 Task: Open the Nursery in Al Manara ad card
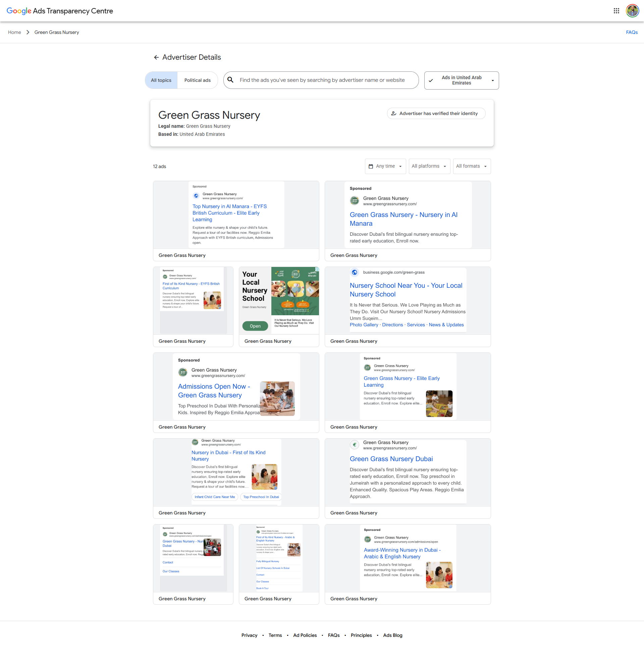click(x=408, y=221)
